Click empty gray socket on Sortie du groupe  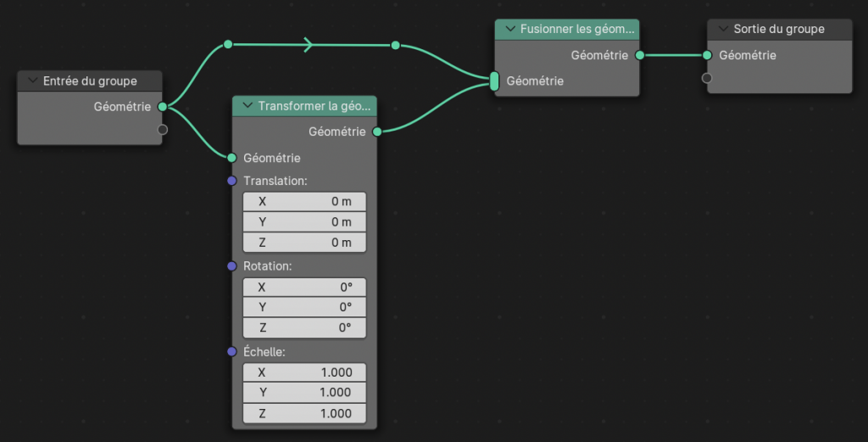(707, 78)
